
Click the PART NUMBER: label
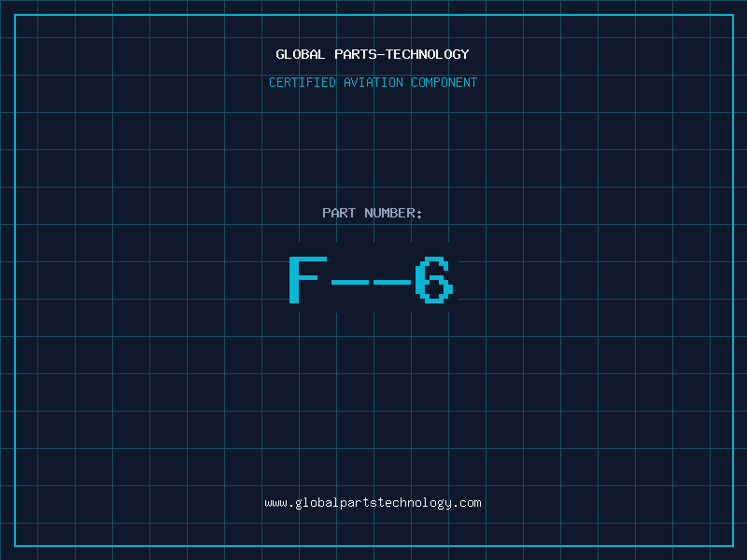373,213
